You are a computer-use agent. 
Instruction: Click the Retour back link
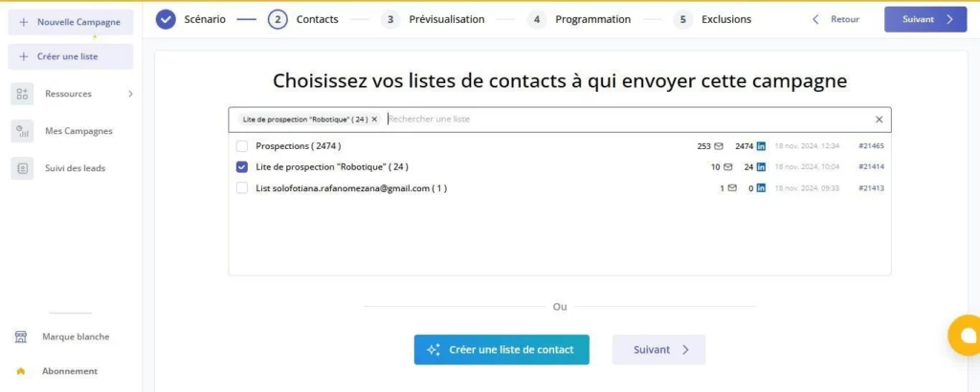(x=835, y=19)
